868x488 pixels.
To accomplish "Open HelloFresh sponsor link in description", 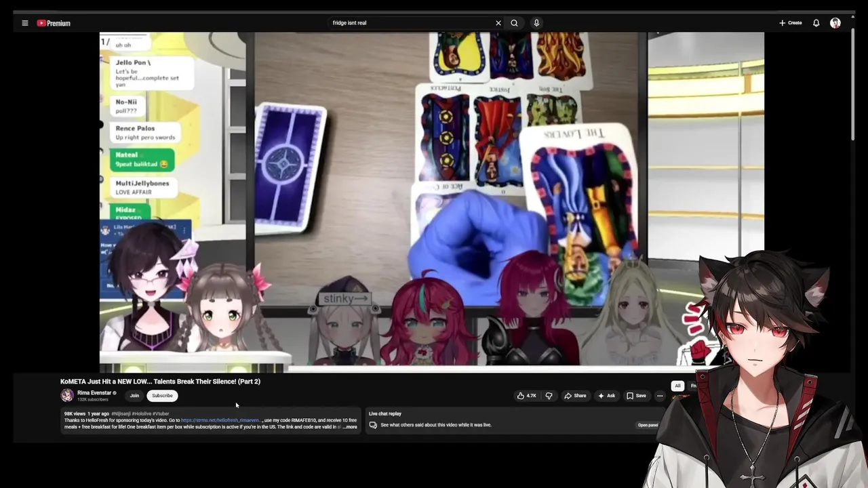I will 220,420.
